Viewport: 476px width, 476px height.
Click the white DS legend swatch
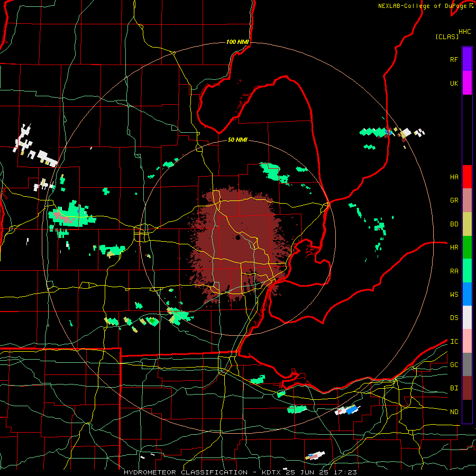[x=467, y=317]
